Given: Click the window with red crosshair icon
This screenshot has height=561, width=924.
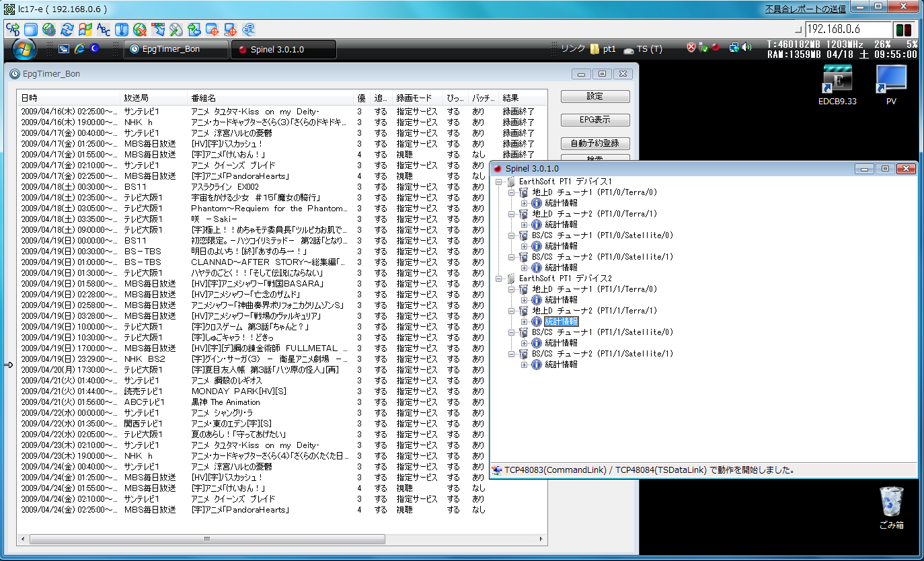Looking at the screenshot, I should (x=213, y=30).
